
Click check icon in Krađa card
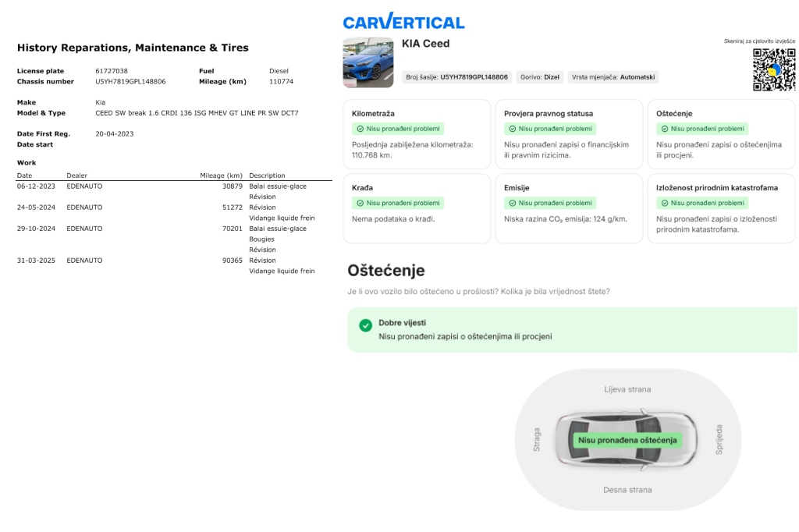(x=360, y=203)
